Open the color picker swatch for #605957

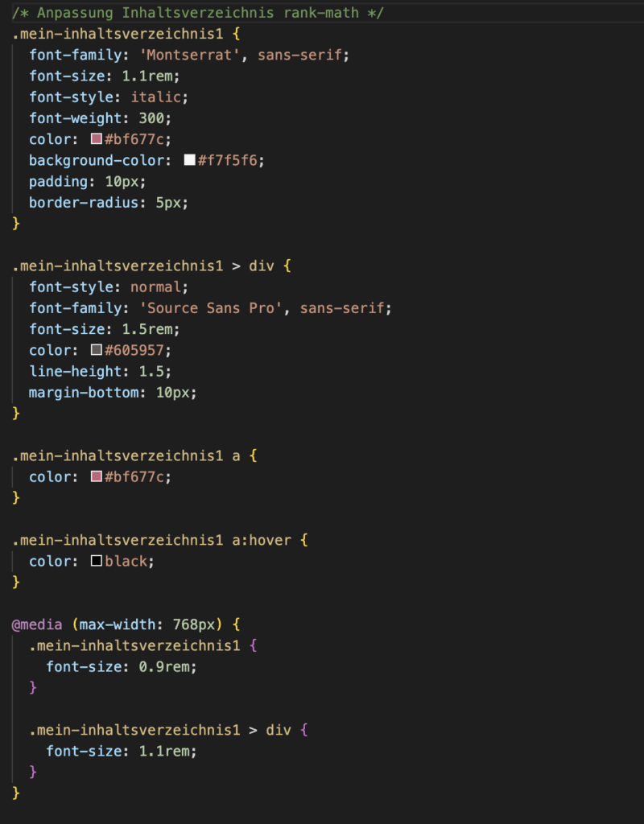97,350
